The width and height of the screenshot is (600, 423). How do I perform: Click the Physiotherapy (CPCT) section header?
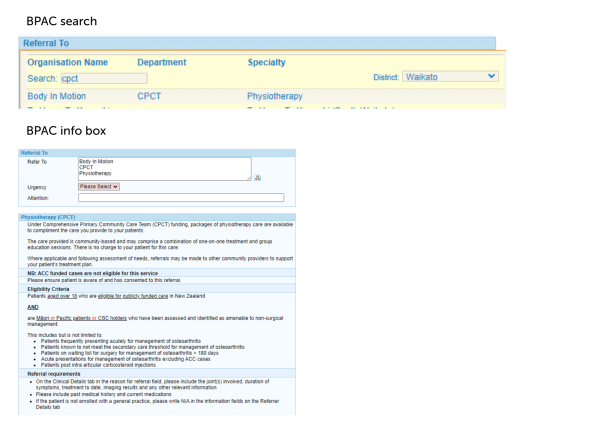48,217
